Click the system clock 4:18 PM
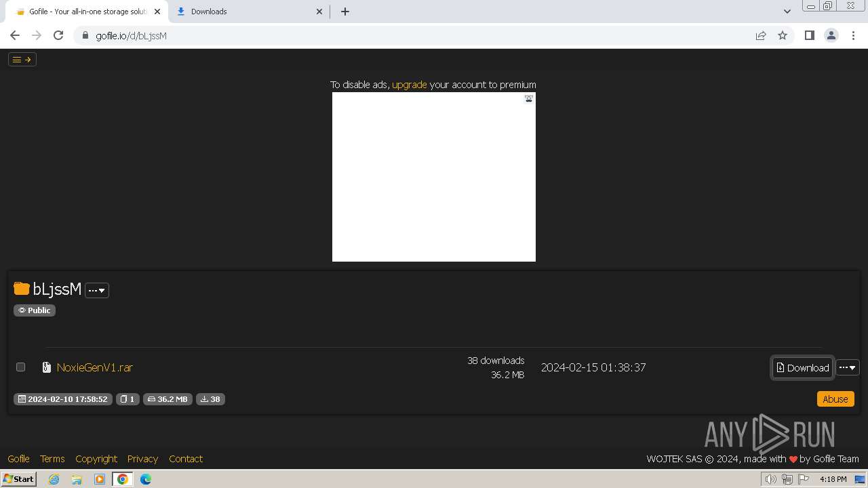 tap(833, 479)
